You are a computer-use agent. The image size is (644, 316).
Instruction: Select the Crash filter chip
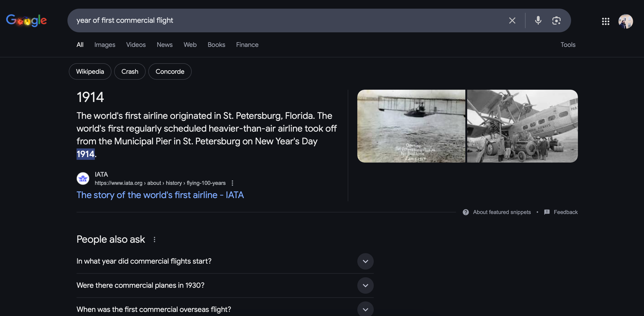tap(129, 71)
